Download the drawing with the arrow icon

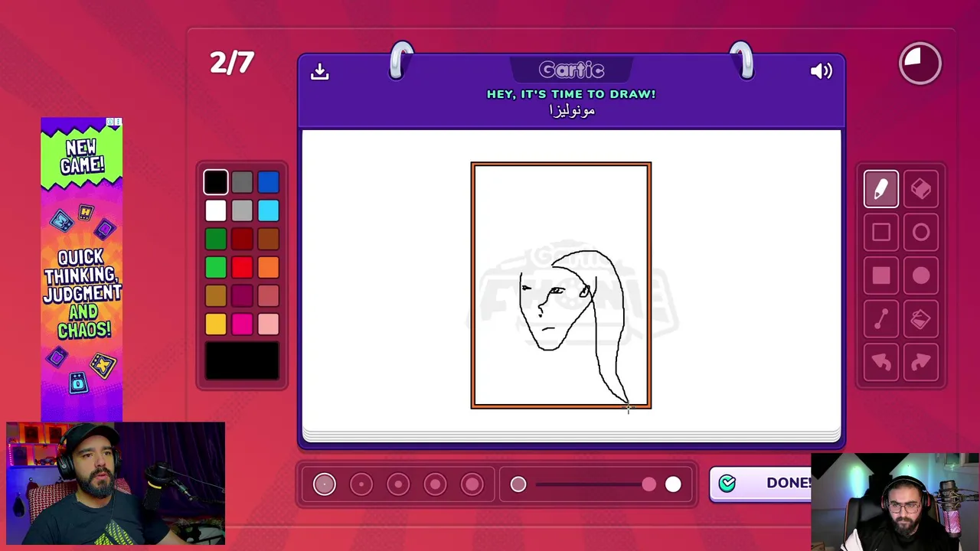point(319,71)
